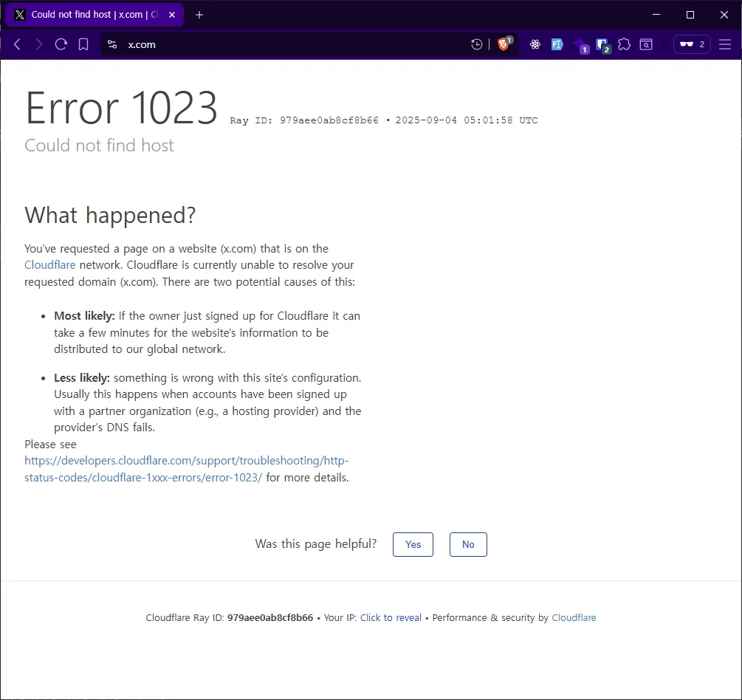Close the Brave browser window

point(724,15)
